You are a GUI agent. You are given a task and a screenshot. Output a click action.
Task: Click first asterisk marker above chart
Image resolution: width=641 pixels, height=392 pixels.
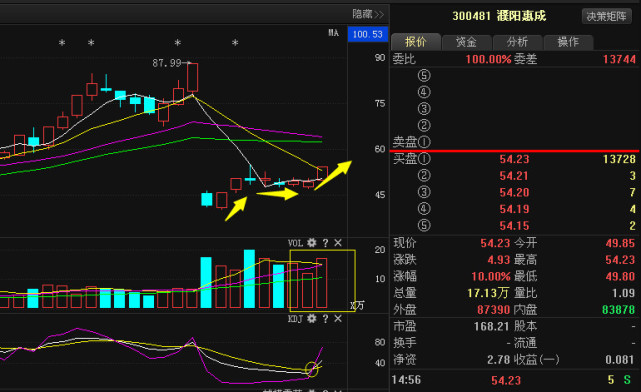click(x=62, y=43)
